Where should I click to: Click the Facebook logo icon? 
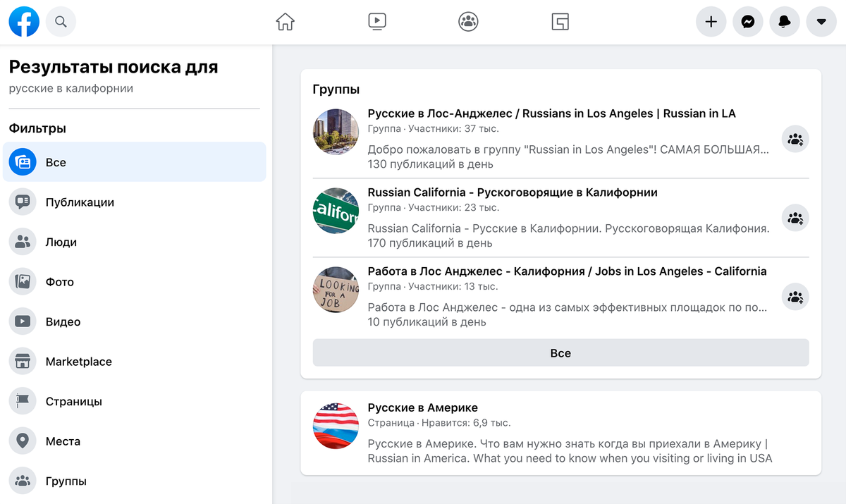tap(24, 22)
